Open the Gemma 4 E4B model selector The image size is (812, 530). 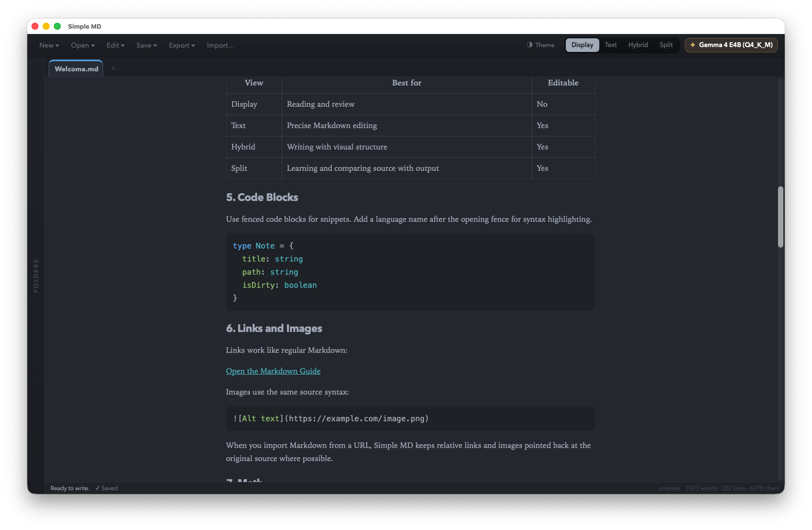[x=731, y=45]
